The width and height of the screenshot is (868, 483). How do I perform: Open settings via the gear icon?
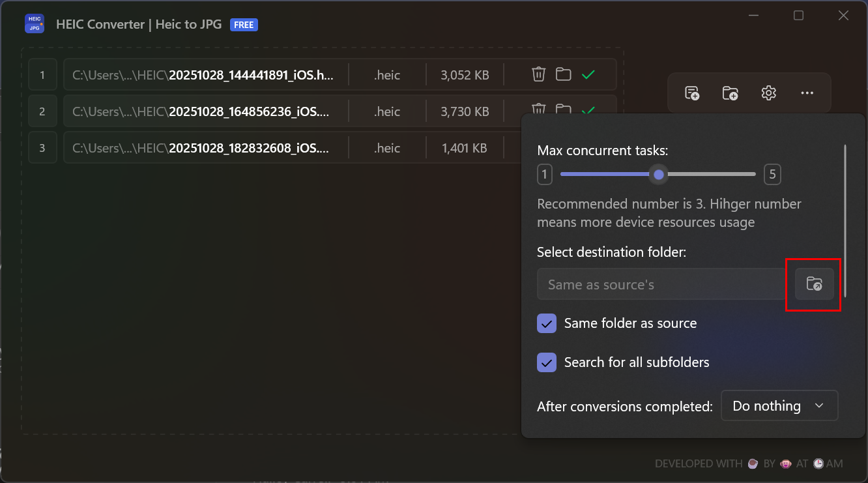pos(768,93)
